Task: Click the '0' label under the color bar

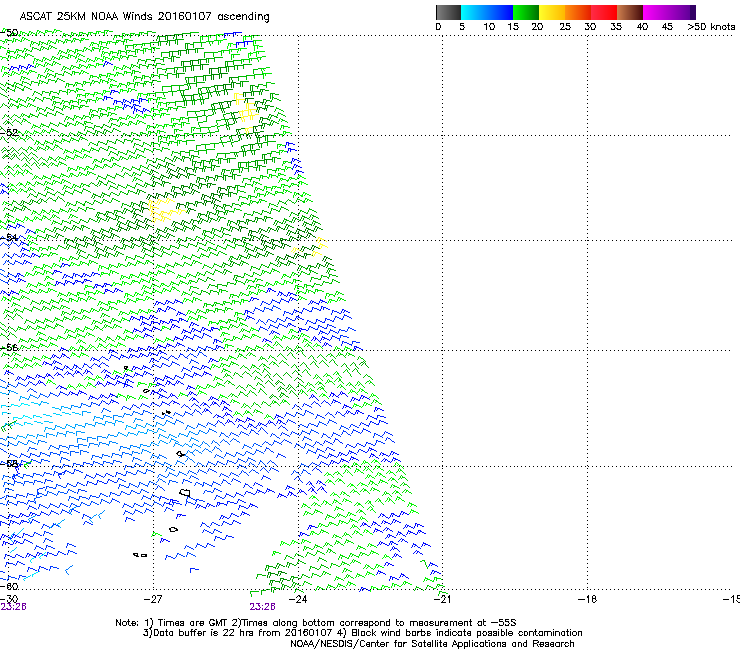Action: [438, 27]
